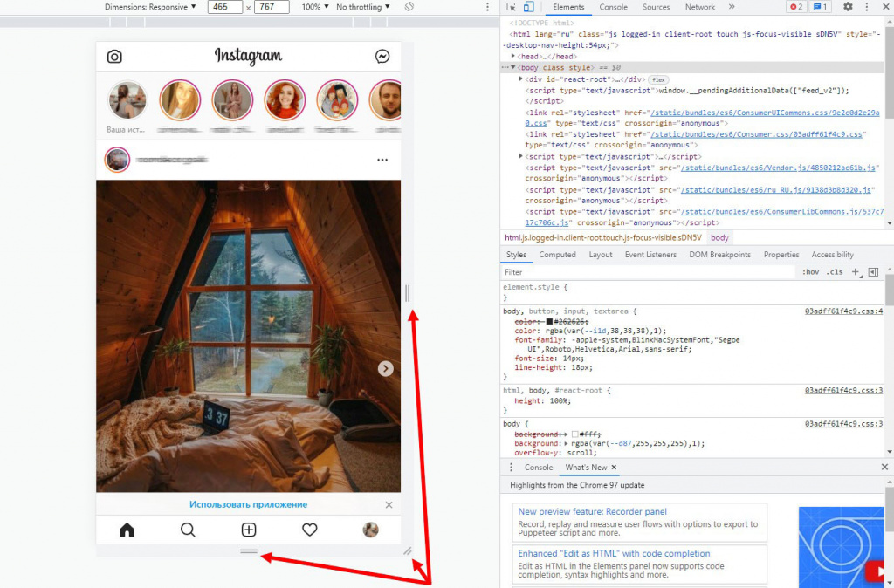Tap the Instagram home icon
Image resolution: width=894 pixels, height=588 pixels.
[x=127, y=530]
